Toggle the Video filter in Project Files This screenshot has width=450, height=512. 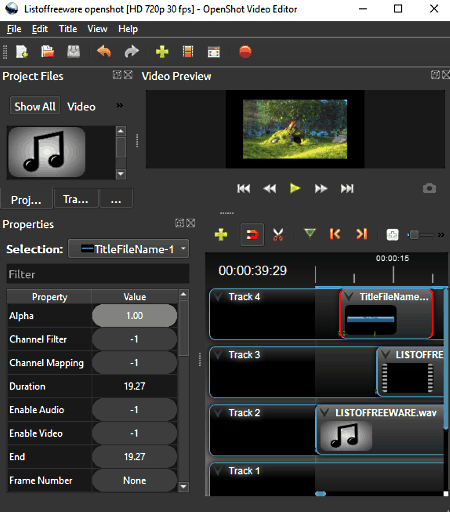point(81,107)
